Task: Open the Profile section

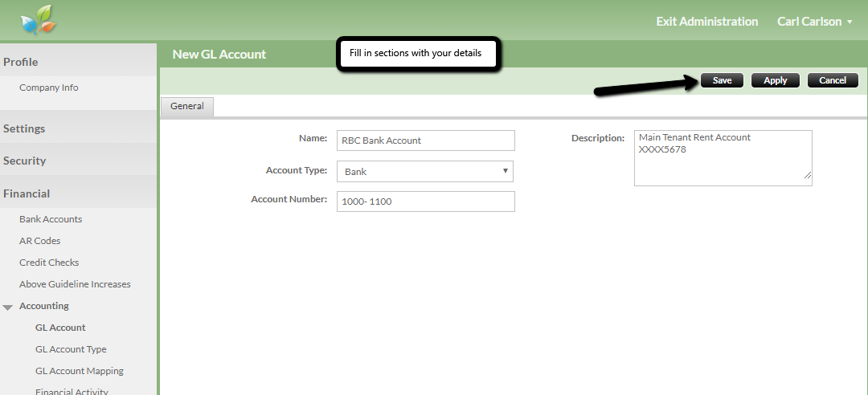Action: (21, 62)
